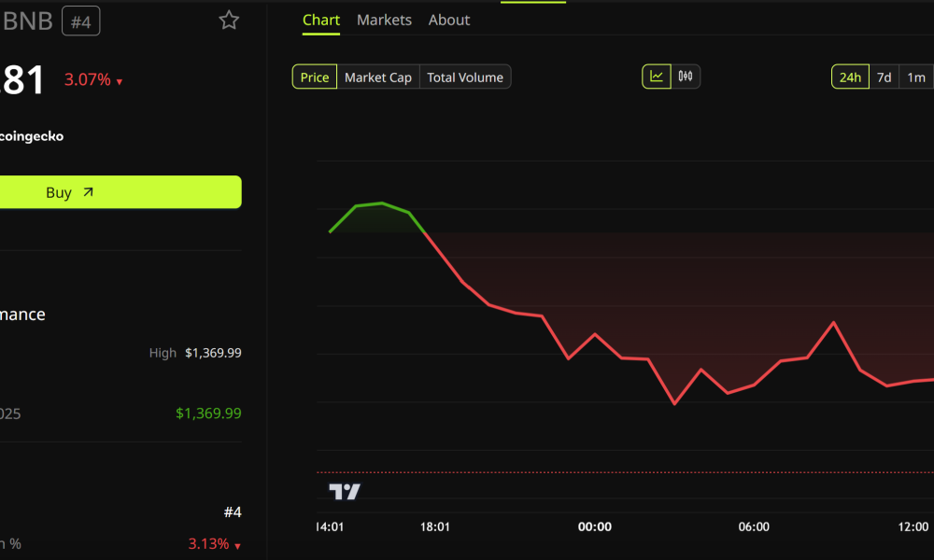Click the #4 rank value in stats

(233, 511)
